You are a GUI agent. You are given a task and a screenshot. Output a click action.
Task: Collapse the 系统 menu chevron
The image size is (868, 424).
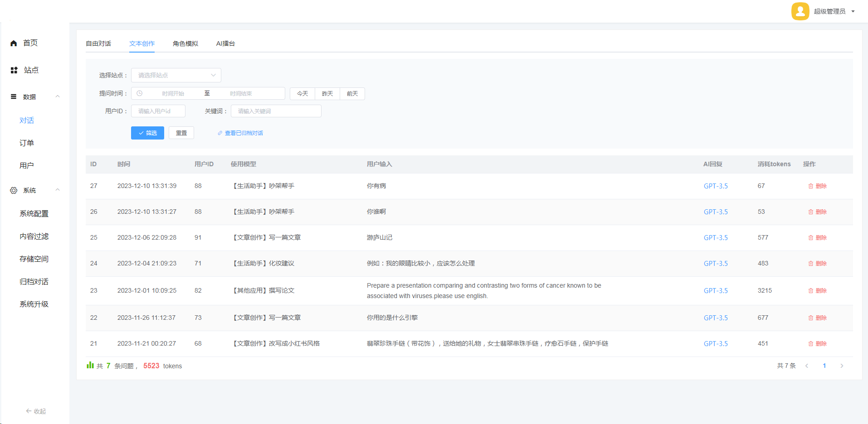pos(58,190)
